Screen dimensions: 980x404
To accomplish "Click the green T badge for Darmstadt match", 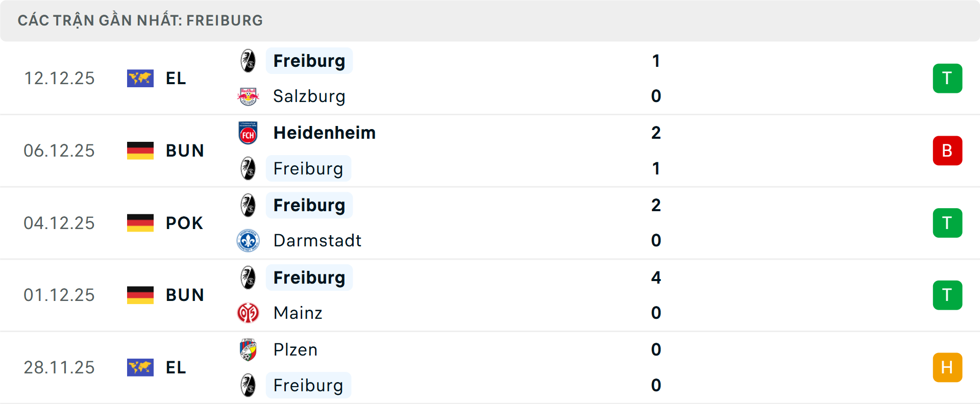I will [x=947, y=223].
